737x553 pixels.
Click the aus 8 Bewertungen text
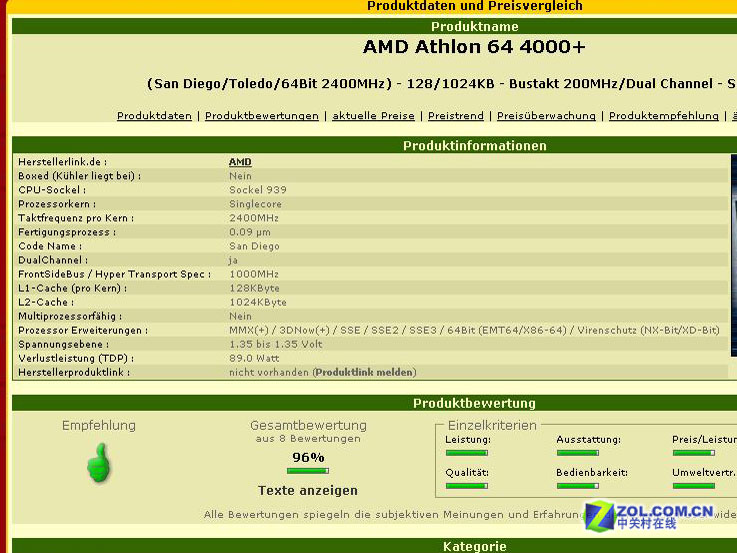308,438
